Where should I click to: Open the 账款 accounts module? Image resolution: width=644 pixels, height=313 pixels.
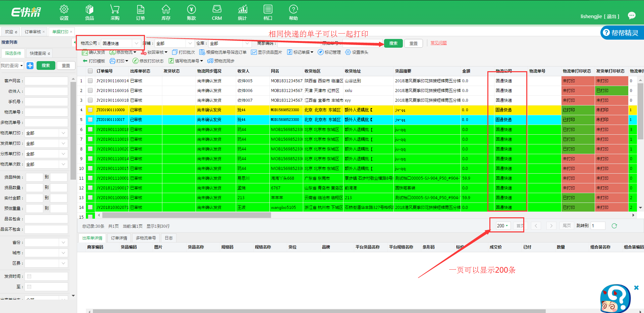click(x=192, y=13)
